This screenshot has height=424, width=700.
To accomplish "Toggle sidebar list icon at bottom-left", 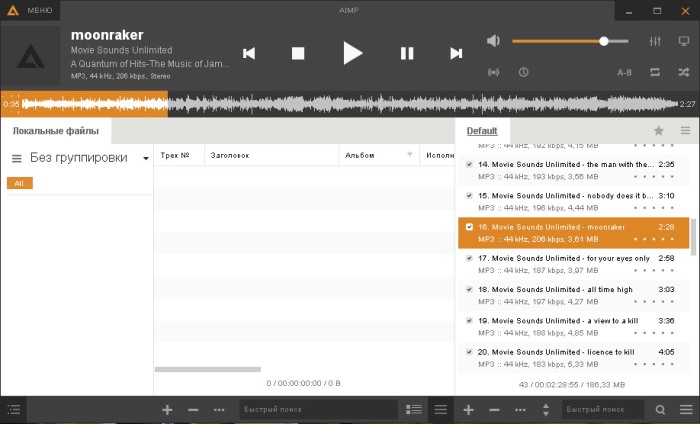I will coord(14,409).
